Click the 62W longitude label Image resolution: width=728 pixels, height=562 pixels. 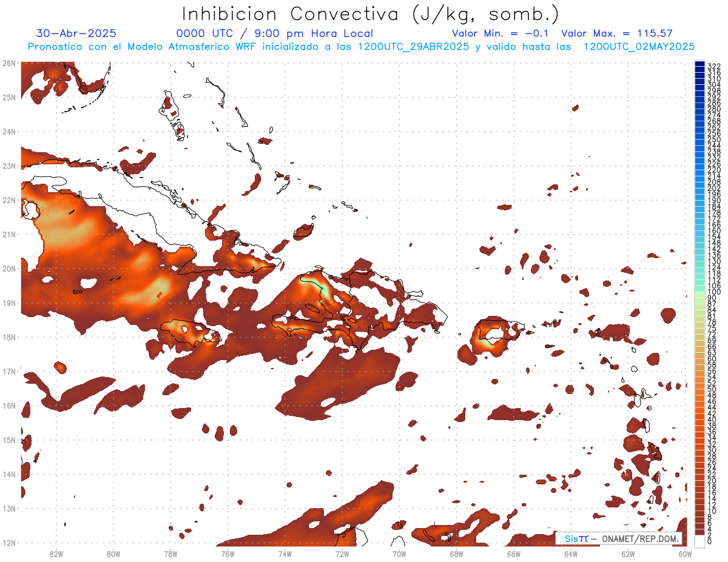(x=628, y=554)
